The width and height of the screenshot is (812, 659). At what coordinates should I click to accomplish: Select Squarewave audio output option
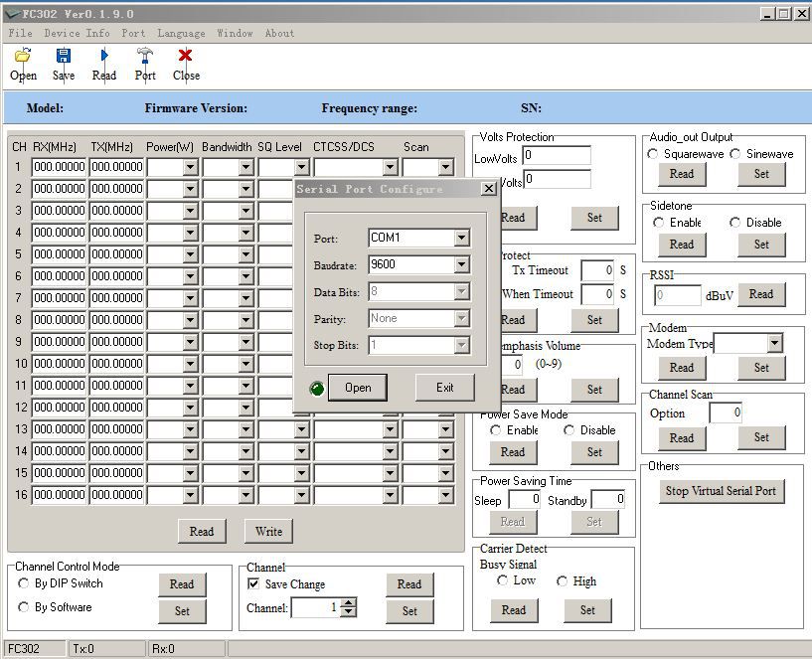click(x=653, y=154)
